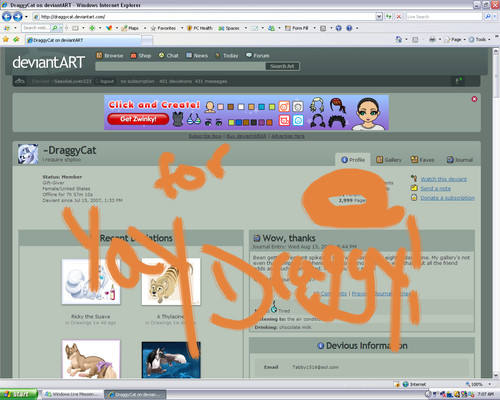
Task: Click the green icon in the deviantART user bar
Action: pyautogui.click(x=459, y=81)
